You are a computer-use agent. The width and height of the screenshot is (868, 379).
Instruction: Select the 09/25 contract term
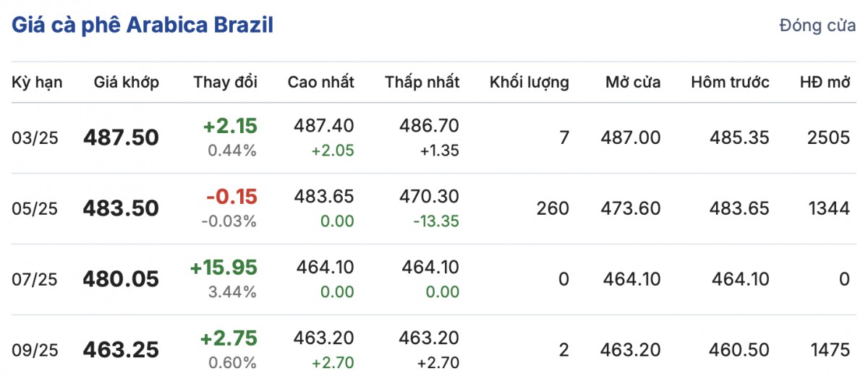(35, 351)
